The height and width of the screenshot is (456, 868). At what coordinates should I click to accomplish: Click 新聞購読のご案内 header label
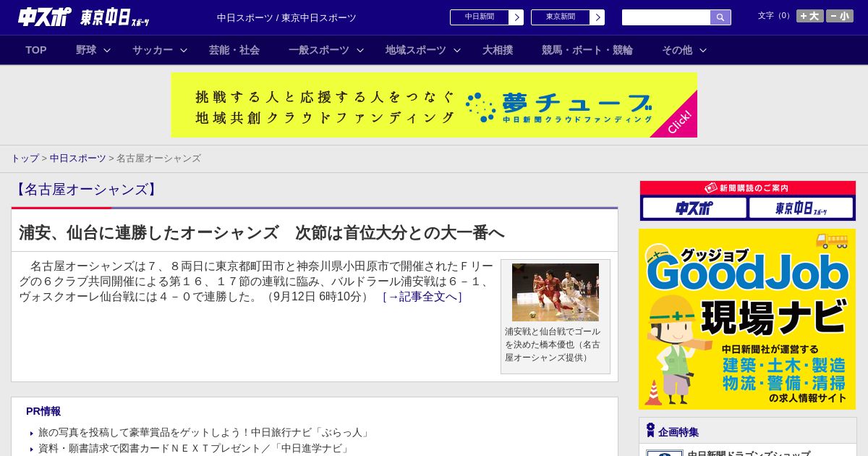coord(747,187)
